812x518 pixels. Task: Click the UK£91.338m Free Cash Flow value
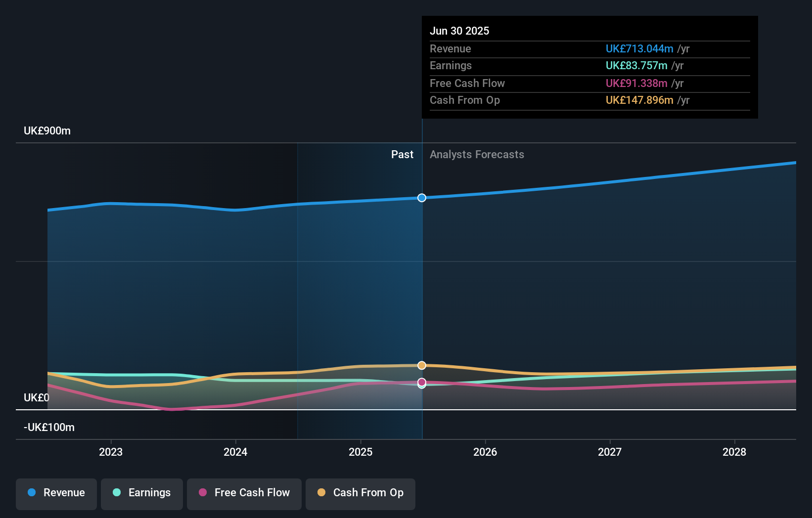click(636, 83)
